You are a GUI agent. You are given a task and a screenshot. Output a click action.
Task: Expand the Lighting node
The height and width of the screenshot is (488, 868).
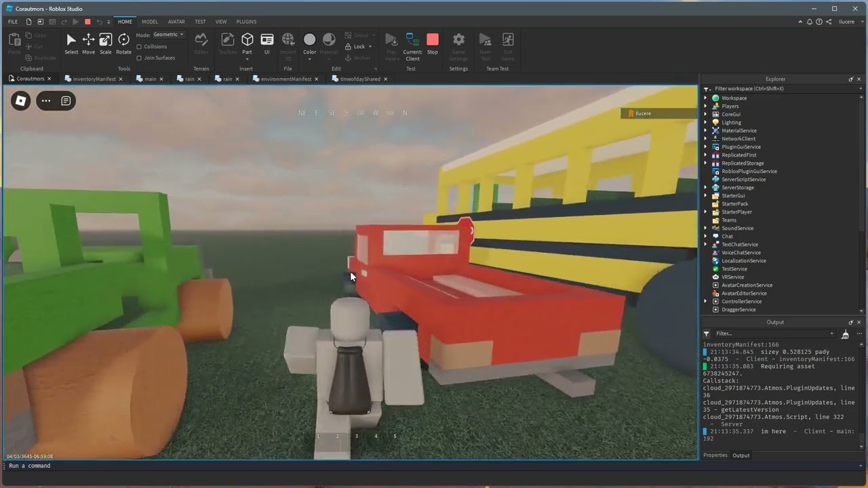[x=705, y=123]
